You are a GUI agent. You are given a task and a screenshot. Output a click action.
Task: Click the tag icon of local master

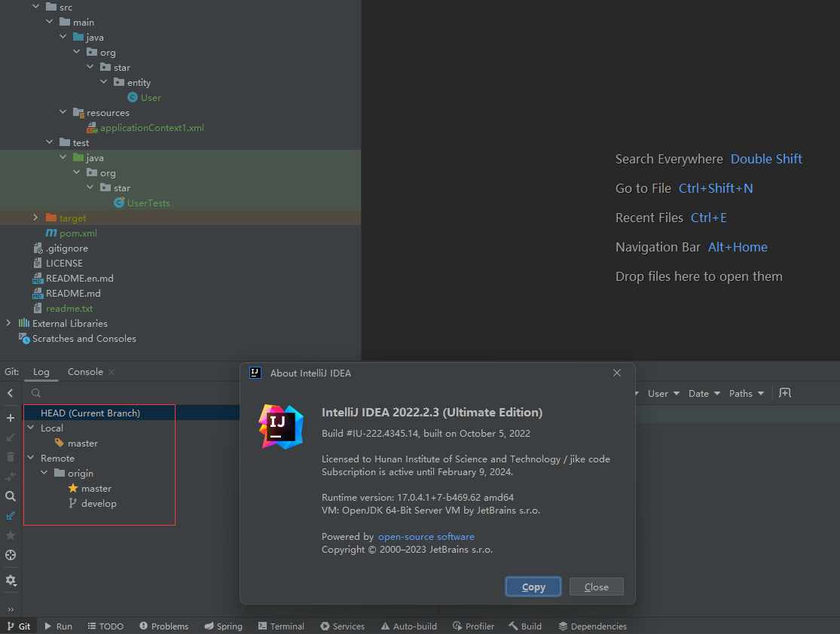(60, 443)
